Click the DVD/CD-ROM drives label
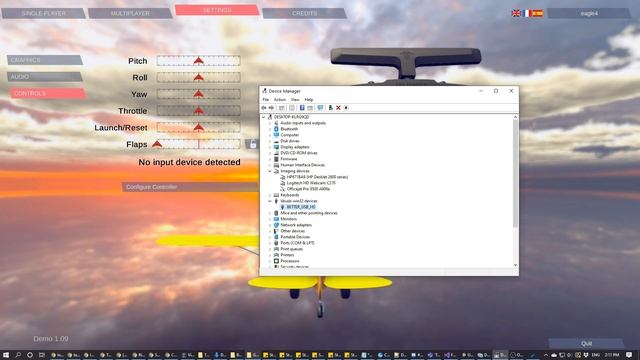The height and width of the screenshot is (360, 640). coord(299,153)
